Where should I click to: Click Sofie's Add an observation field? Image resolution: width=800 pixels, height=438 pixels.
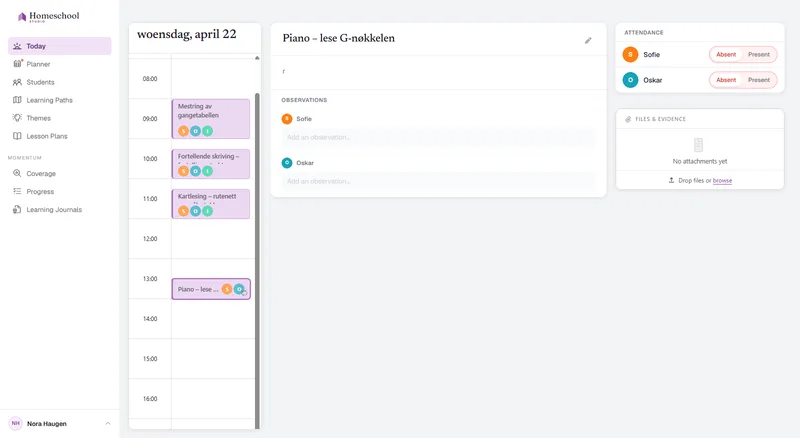[x=438, y=137]
